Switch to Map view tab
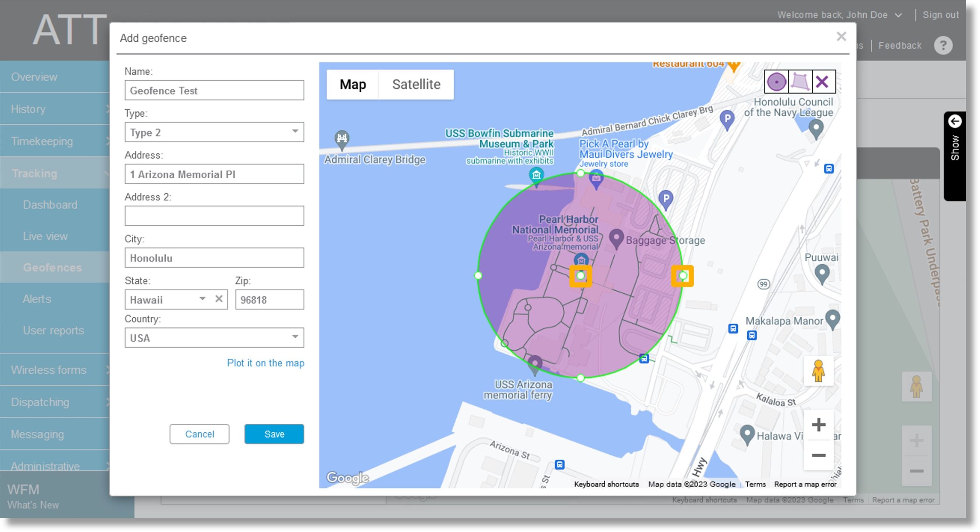Screen dimensions: 980x532 pyautogui.click(x=353, y=84)
